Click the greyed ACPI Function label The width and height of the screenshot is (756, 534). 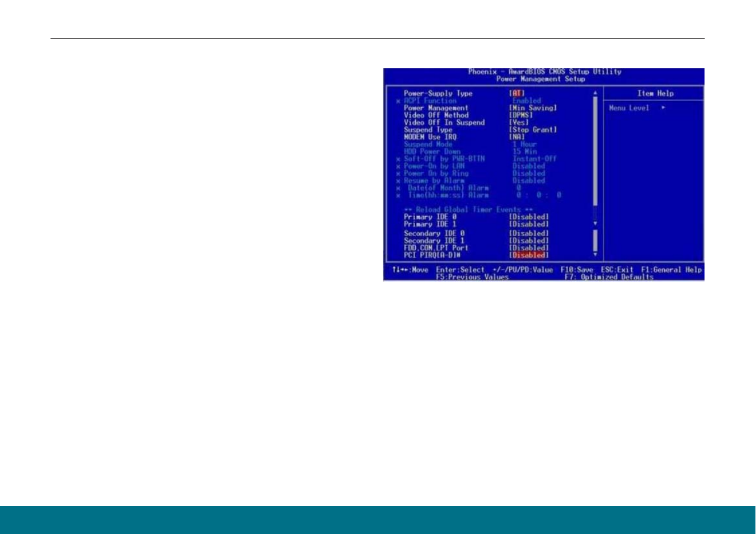[x=430, y=101]
